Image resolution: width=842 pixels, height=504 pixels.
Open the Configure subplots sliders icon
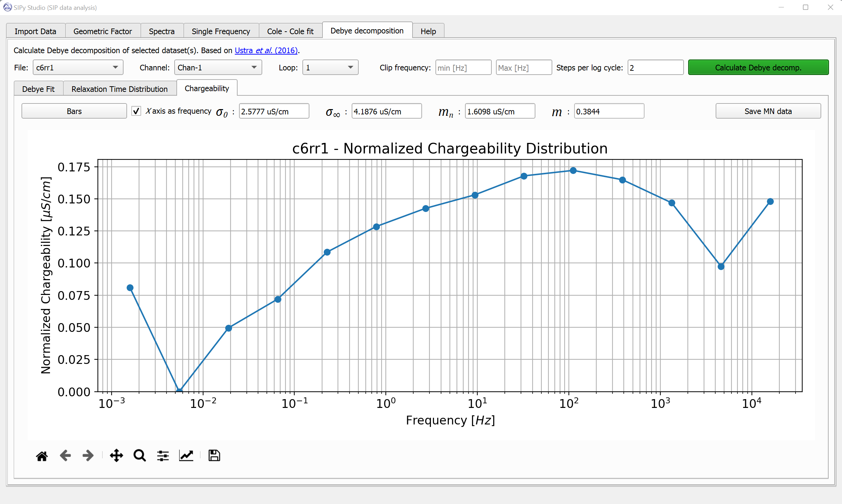(163, 456)
